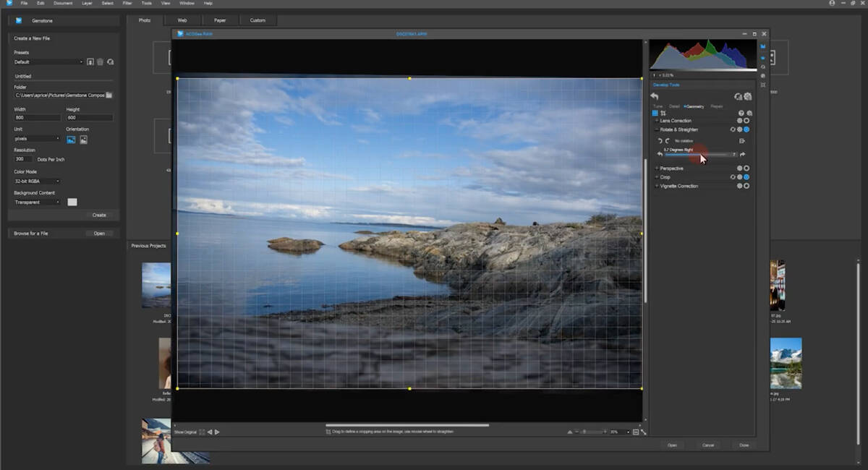Image resolution: width=868 pixels, height=470 pixels.
Task: Open the Unit pixels dropdown
Action: pos(38,139)
